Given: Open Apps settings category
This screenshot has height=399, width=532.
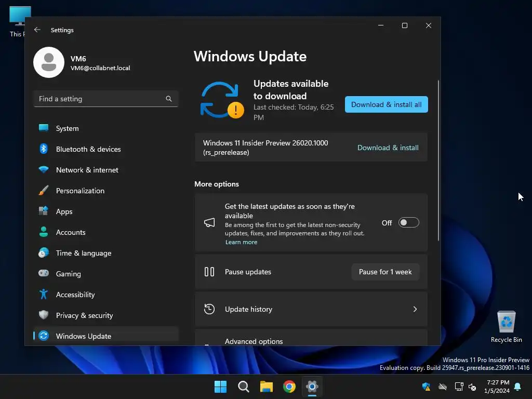Looking at the screenshot, I should [x=106, y=211].
